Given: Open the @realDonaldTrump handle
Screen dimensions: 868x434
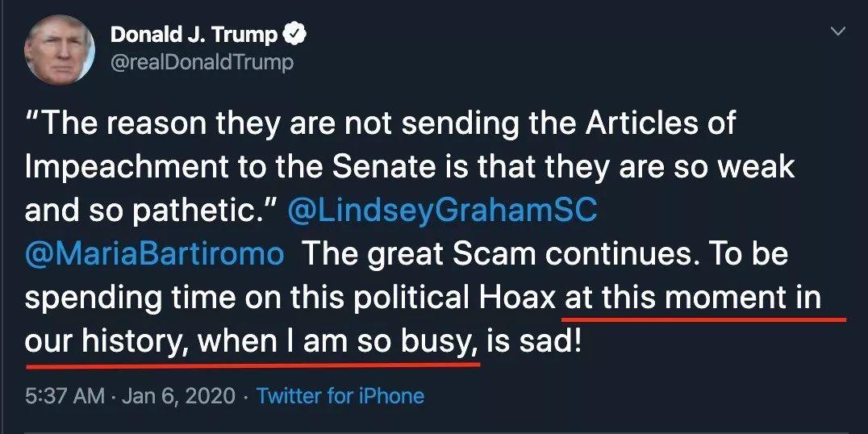Looking at the screenshot, I should pos(201,61).
